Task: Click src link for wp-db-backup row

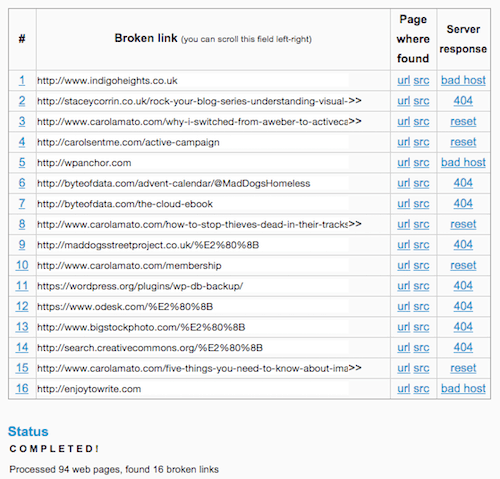Action: point(421,286)
